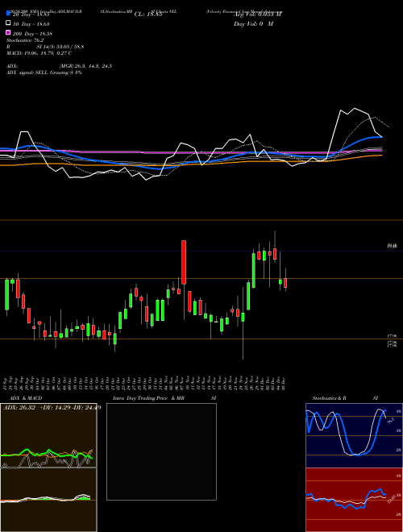Viewport: 403px width, 532px height.
Task: Click the red RSI oscillator chart
Action: click(x=354, y=500)
